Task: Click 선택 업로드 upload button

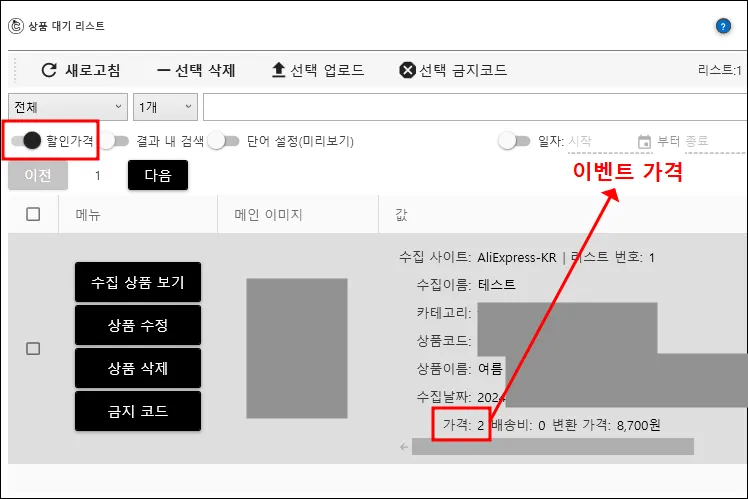Action: 318,70
